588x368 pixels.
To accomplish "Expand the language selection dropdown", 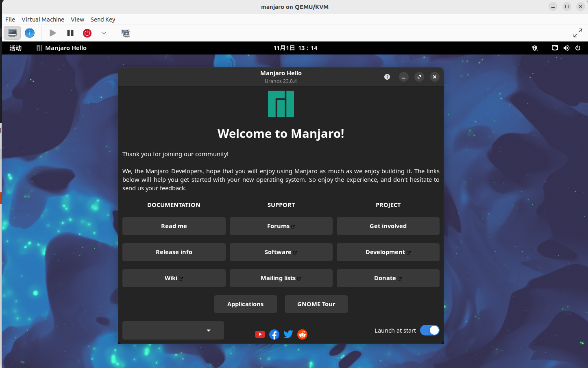I will 173,330.
